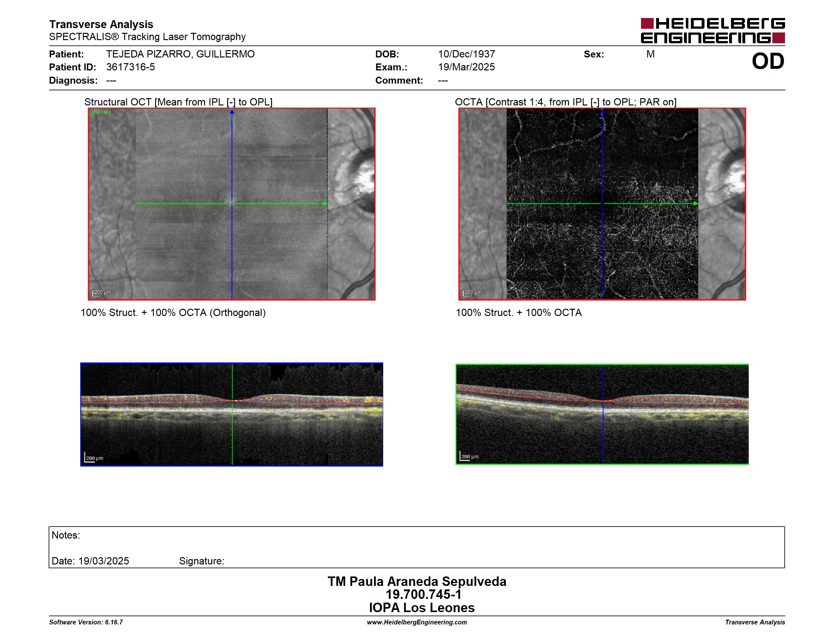Viewport: 834px width, 644px height.
Task: Click the Diagnosis field value
Action: [111, 80]
